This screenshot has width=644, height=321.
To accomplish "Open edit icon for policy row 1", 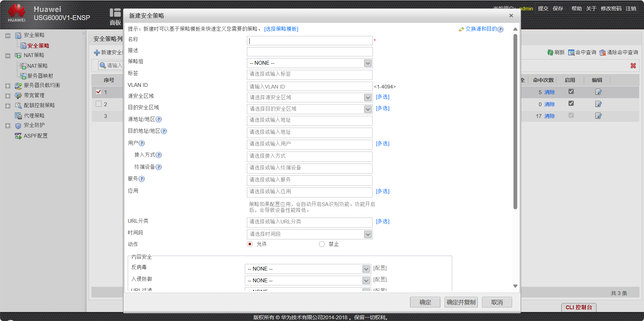I will click(597, 92).
